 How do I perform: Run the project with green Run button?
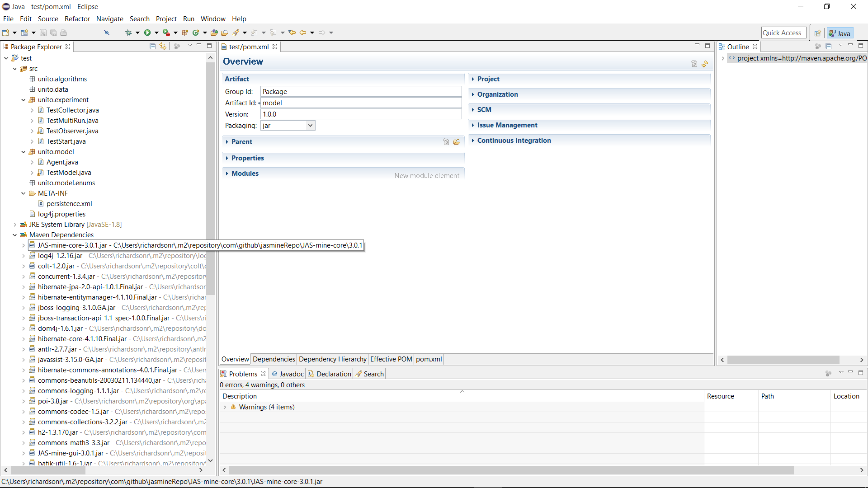147,33
